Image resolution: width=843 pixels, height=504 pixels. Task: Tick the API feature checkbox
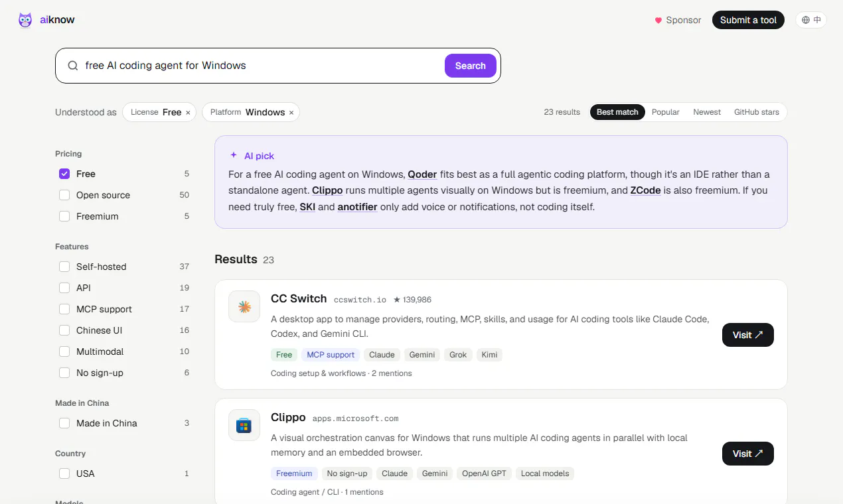[64, 288]
